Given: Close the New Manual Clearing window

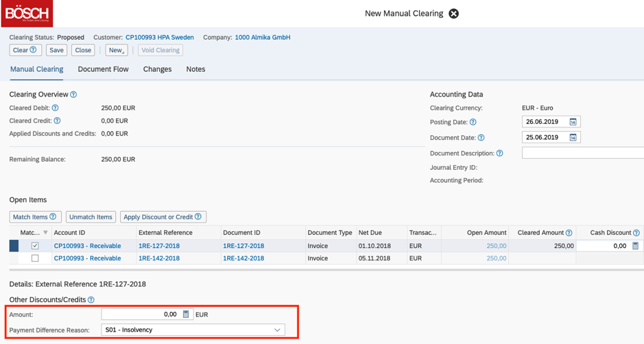Looking at the screenshot, I should point(453,14).
